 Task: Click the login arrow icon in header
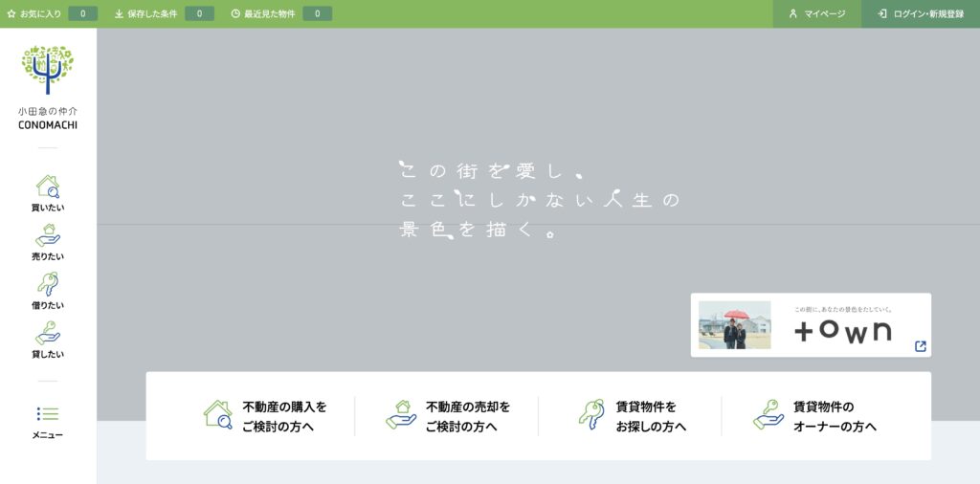coord(881,13)
